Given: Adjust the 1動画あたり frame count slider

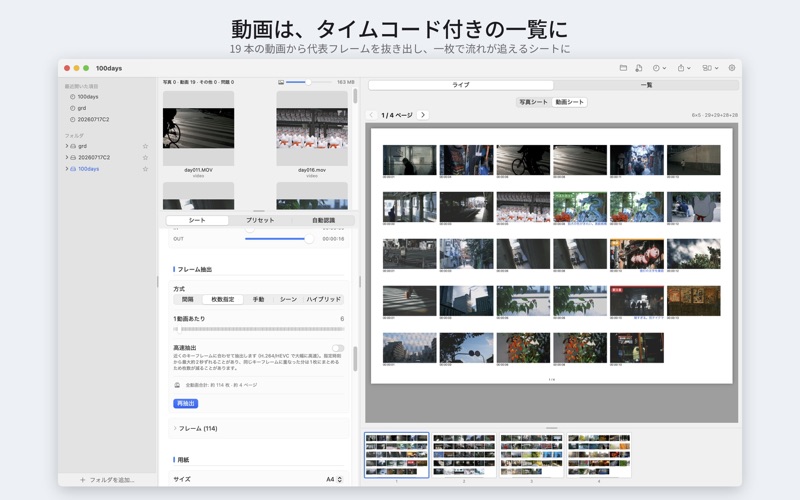Looking at the screenshot, I should click(259, 330).
